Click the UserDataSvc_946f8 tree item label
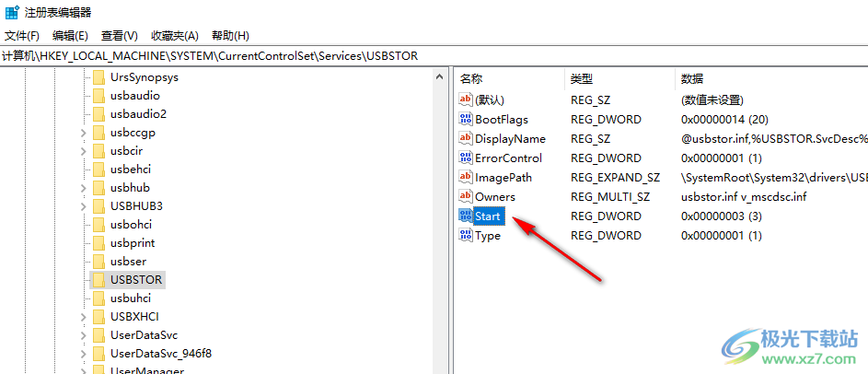868x374 pixels. coord(161,354)
